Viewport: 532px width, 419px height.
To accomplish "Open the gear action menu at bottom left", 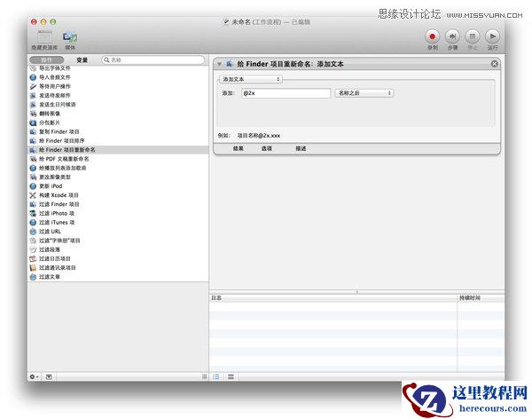I will pyautogui.click(x=34, y=376).
